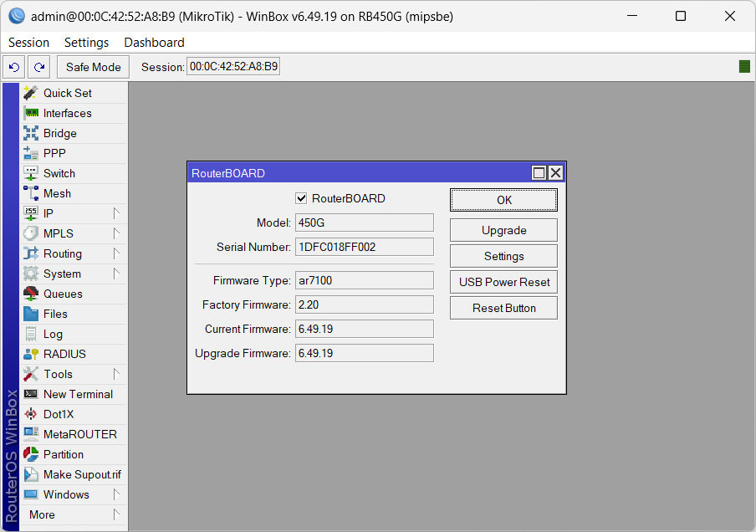The image size is (756, 532).
Task: Click the Undo toolbar arrow
Action: (x=14, y=67)
